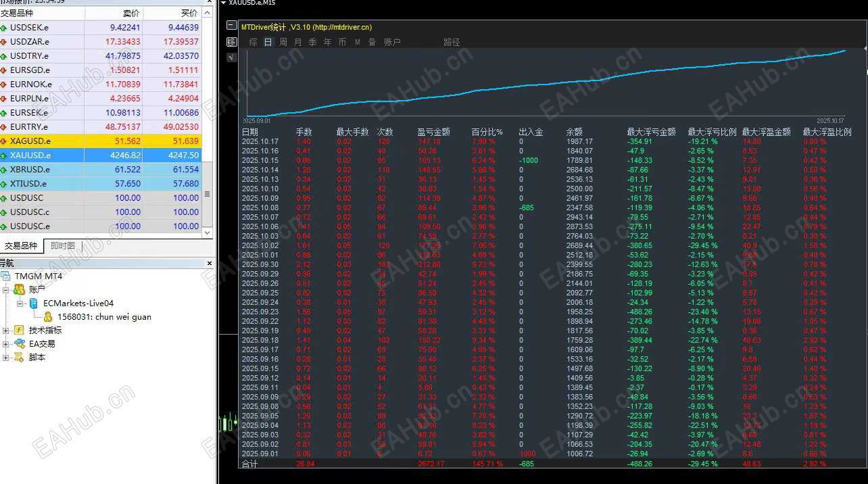Click the arrow icon beside XAUUSD.e
Viewport: 868px width, 484px height.
[4, 155]
